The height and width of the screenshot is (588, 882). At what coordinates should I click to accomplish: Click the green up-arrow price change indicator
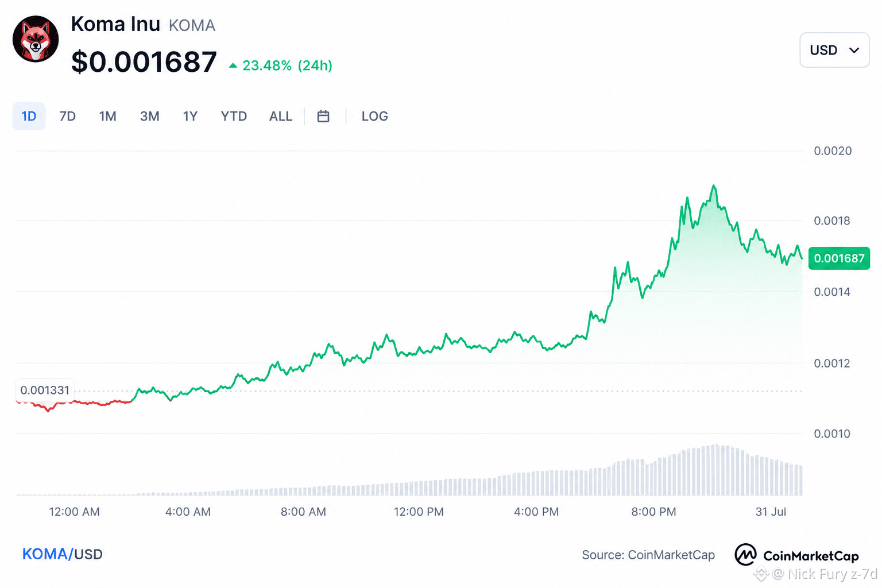233,65
